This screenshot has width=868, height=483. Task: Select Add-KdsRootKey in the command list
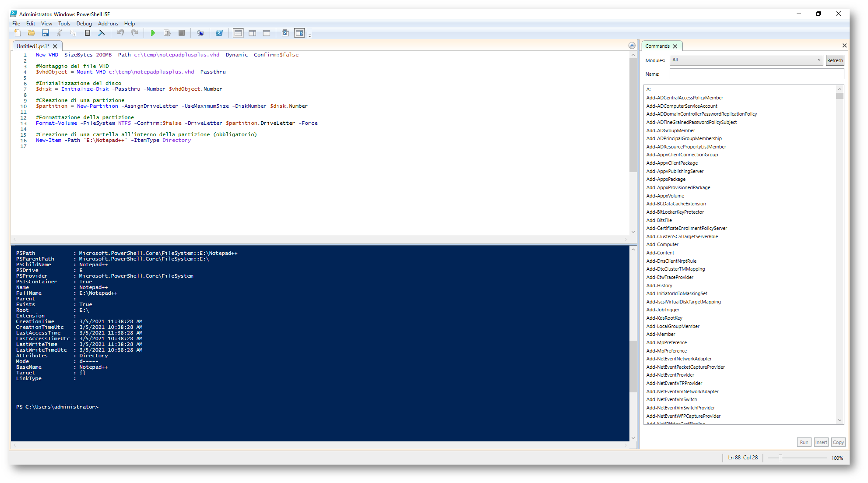coord(664,318)
